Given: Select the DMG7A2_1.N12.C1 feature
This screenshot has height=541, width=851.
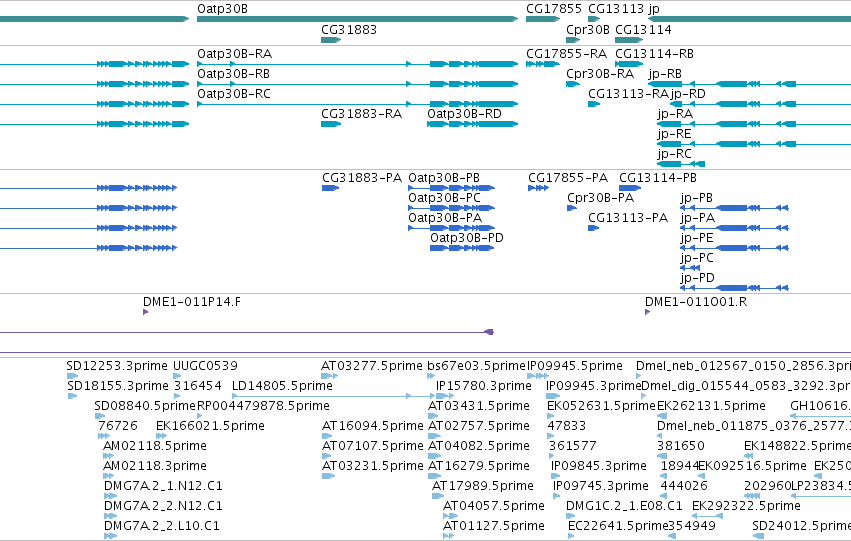Looking at the screenshot, I should coord(110,496).
